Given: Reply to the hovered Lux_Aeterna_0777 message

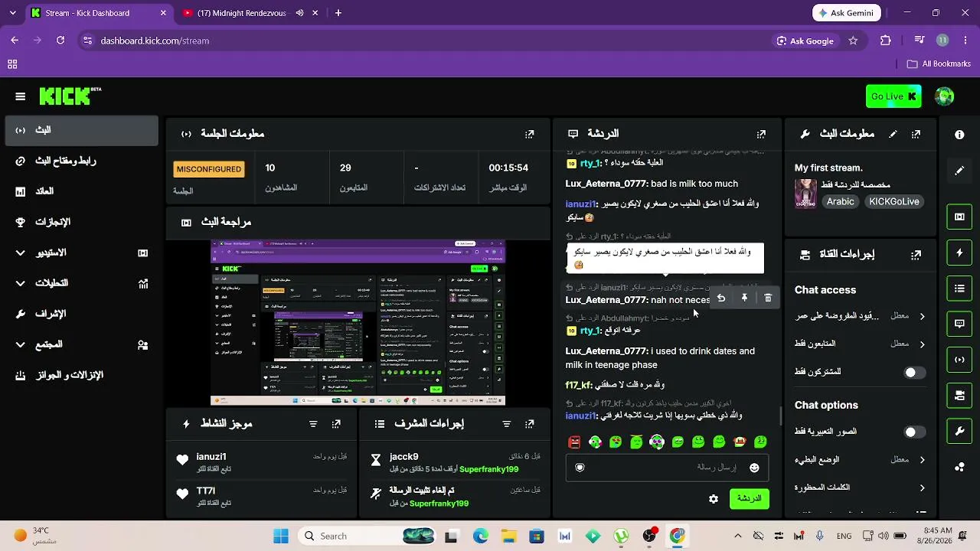Looking at the screenshot, I should click(x=721, y=298).
